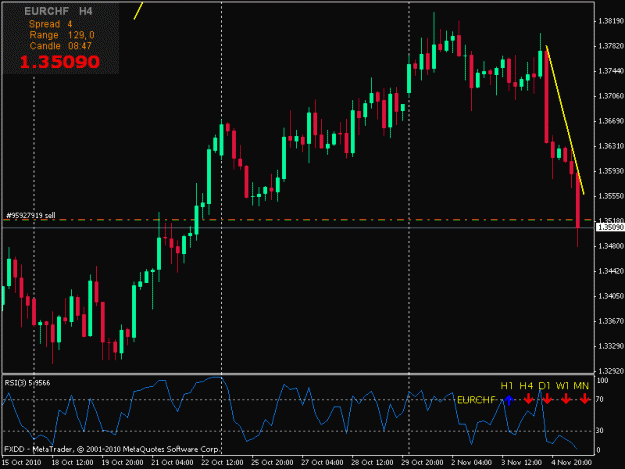Viewport: 625px width, 469px height.
Task: Click the Spread 4 info line
Action: (x=51, y=24)
